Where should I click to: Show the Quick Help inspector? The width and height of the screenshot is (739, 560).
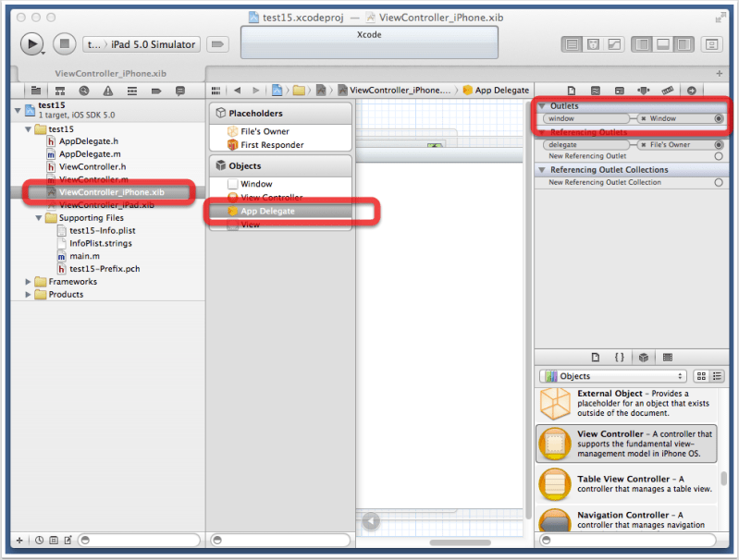click(596, 91)
